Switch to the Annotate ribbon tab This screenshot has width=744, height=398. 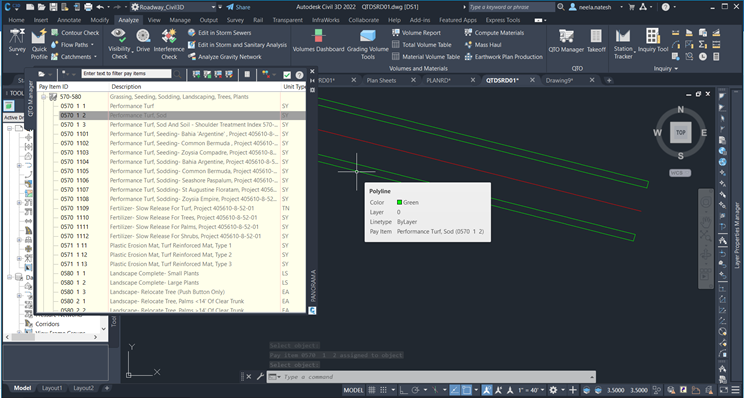pyautogui.click(x=69, y=20)
